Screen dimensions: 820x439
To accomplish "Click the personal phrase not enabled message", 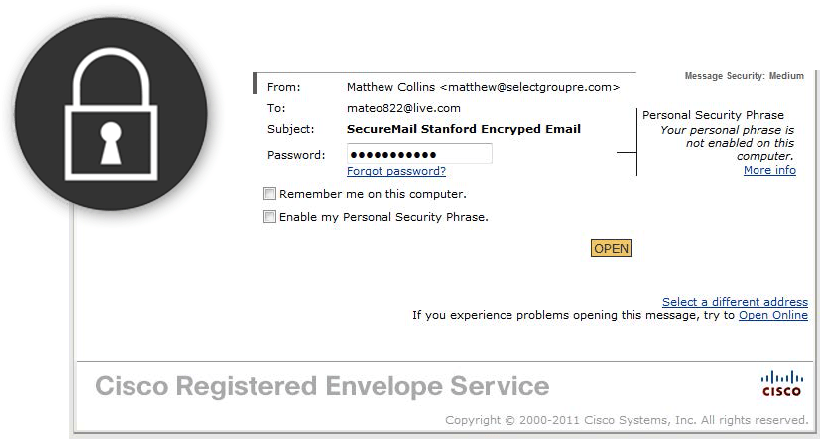I will coord(727,143).
